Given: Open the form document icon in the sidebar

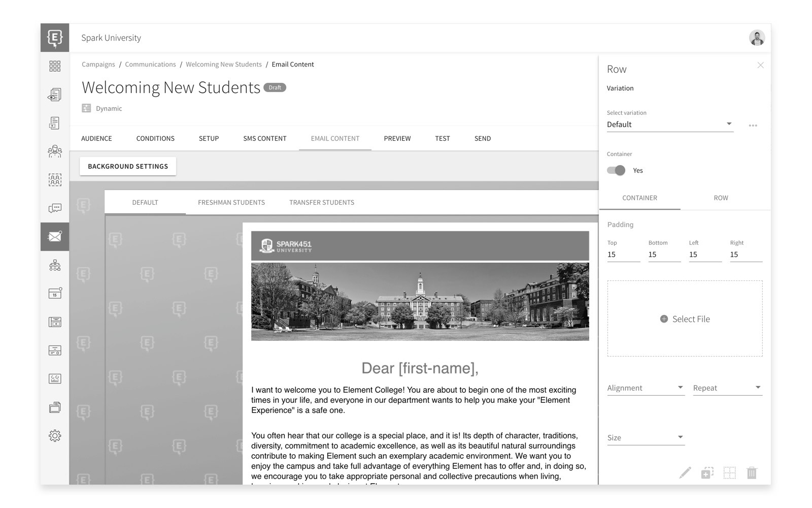Looking at the screenshot, I should pos(55,123).
